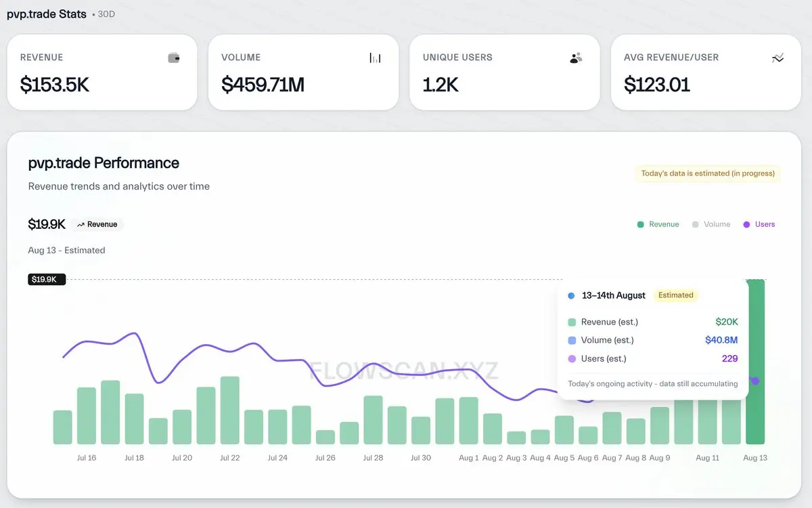The width and height of the screenshot is (812, 508).
Task: Click the Unique Users 1.2K value
Action: (441, 85)
